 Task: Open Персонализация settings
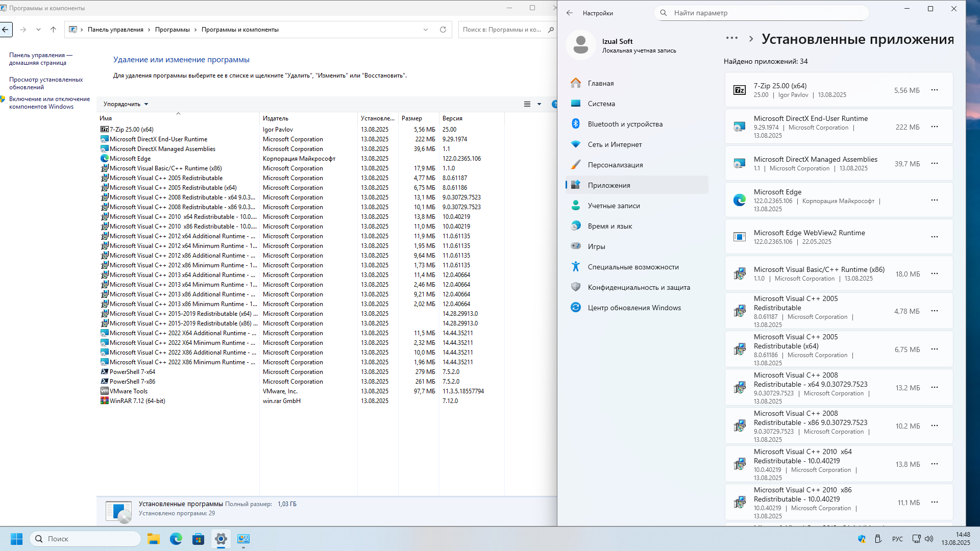point(637,165)
